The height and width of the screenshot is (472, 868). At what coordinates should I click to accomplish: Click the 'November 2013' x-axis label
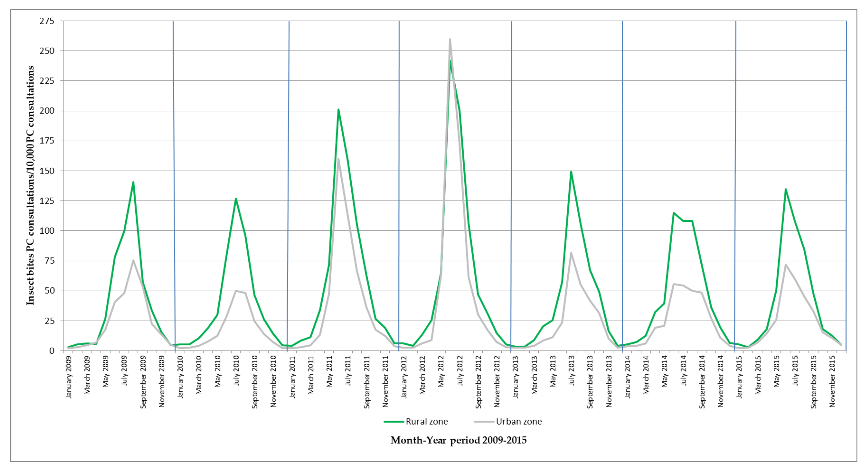[609, 382]
